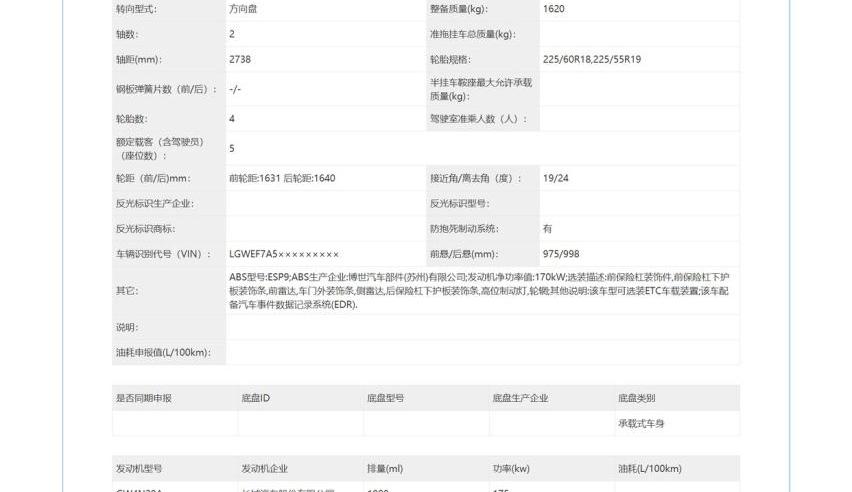Click the '轮距（前/后)mm:' label

(x=153, y=178)
